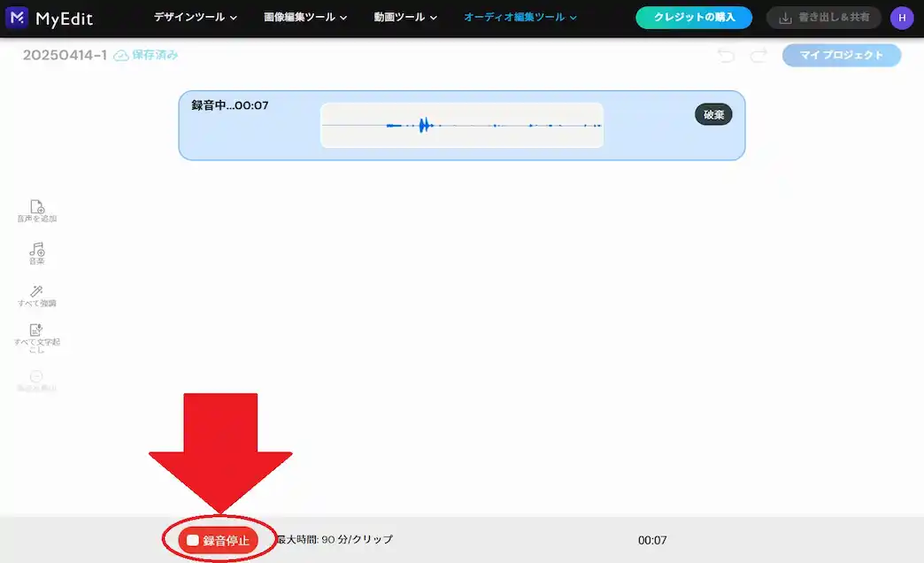Viewport: 924px width, 563px height.
Task: Click the 破棄 discard button
Action: pos(712,114)
